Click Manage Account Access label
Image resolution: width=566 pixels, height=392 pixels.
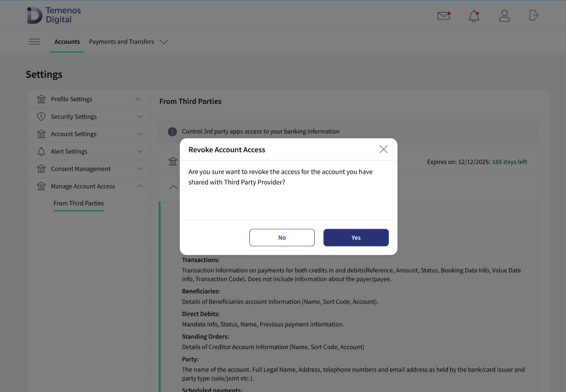(83, 186)
